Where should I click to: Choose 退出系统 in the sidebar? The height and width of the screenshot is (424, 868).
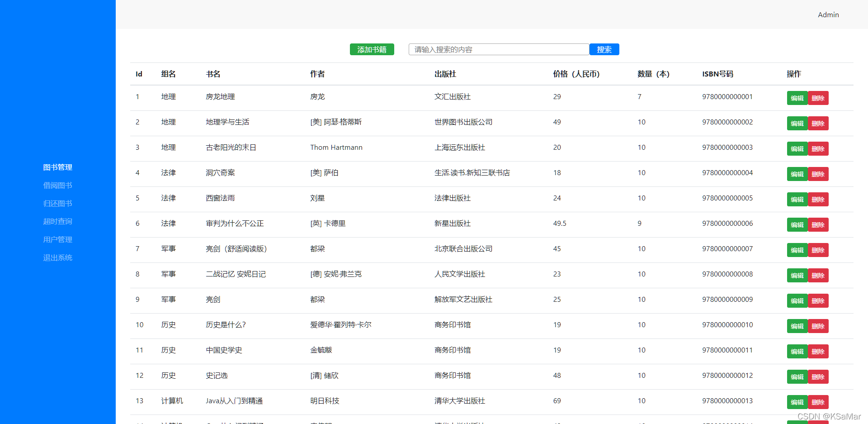point(58,257)
